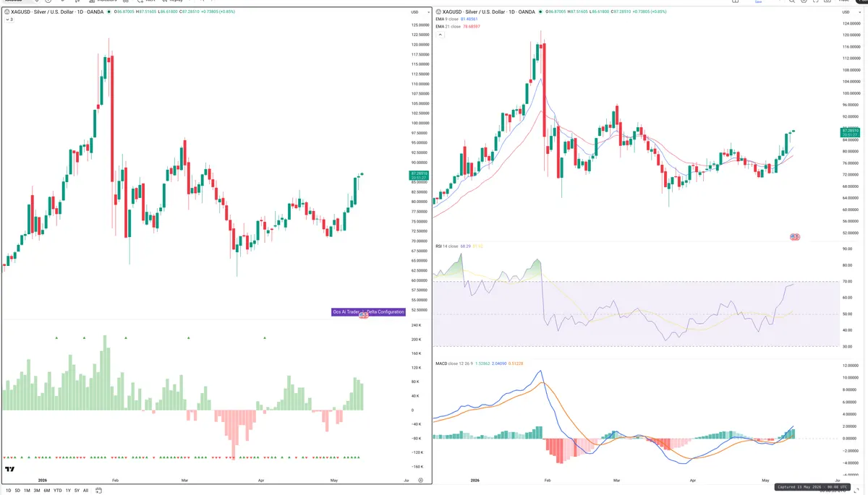Viewport: 868px width, 495px height.
Task: Select the RSI 14 close indicator legend
Action: pyautogui.click(x=446, y=246)
